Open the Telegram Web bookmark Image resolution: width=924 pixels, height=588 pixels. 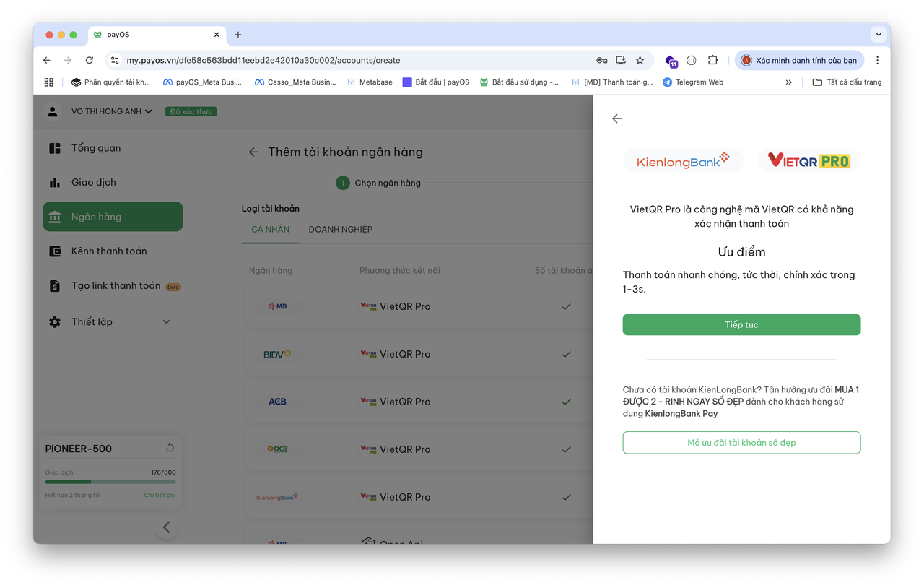pos(693,82)
